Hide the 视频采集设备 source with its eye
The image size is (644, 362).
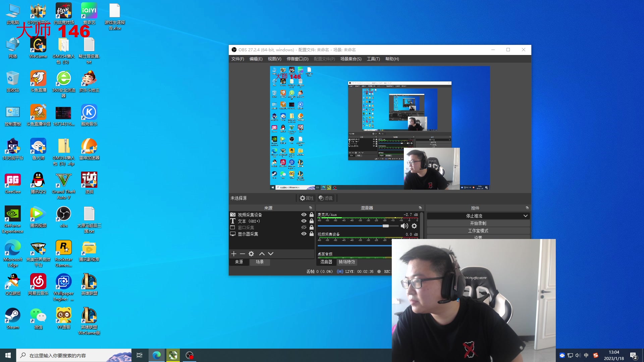(304, 215)
